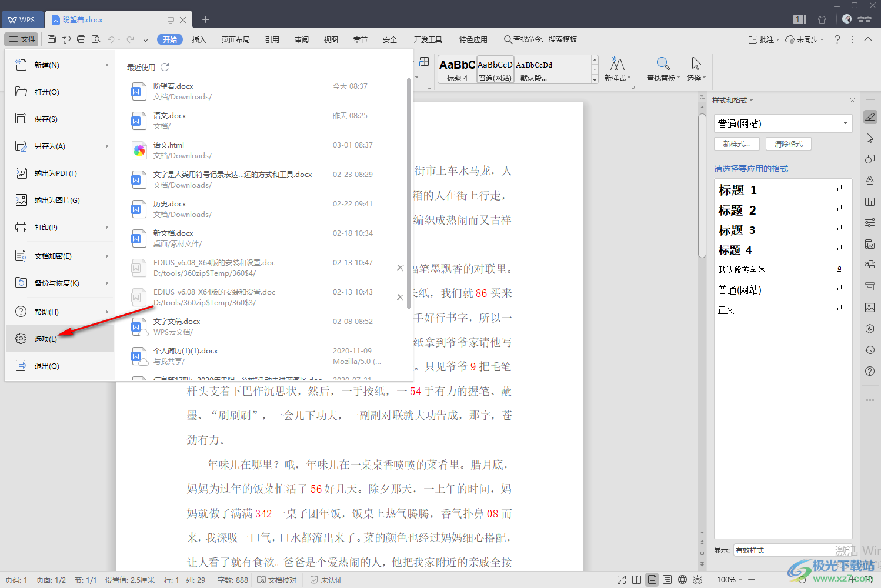Click the undo arrow icon

111,39
